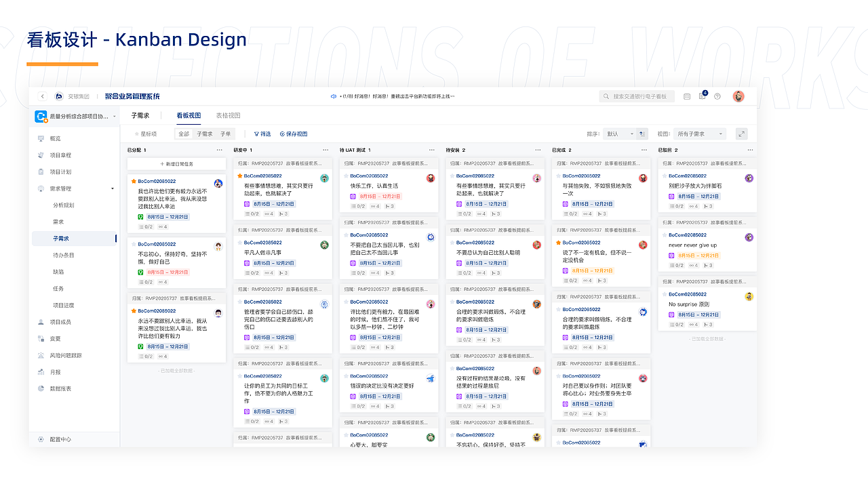Click the 交银集团 logo icon
The height and width of the screenshot is (488, 868).
click(59, 97)
